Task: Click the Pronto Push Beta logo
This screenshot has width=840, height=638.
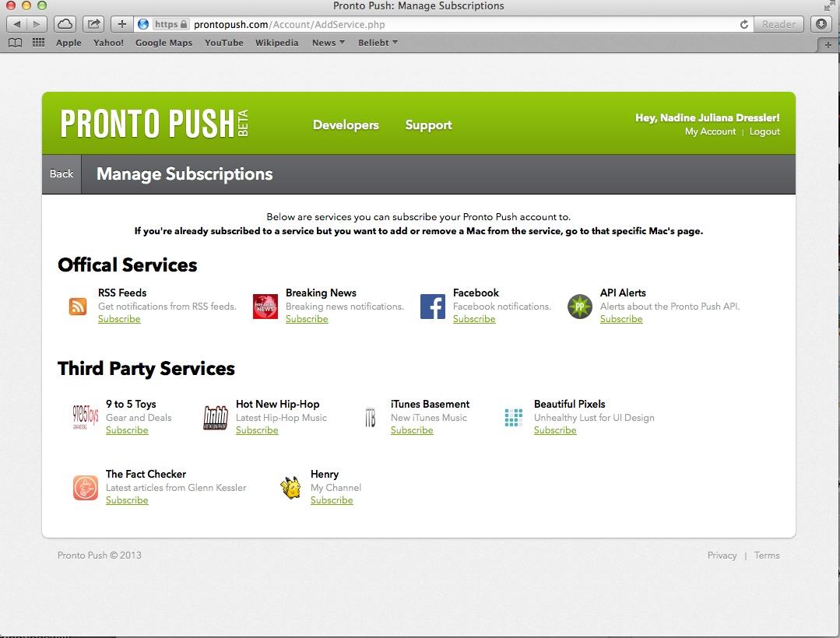Action: 154,124
